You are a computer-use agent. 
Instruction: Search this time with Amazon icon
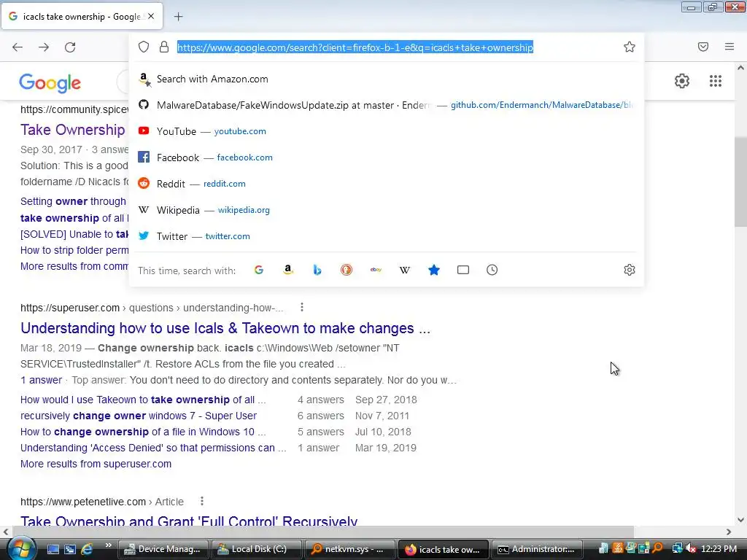coord(287,270)
